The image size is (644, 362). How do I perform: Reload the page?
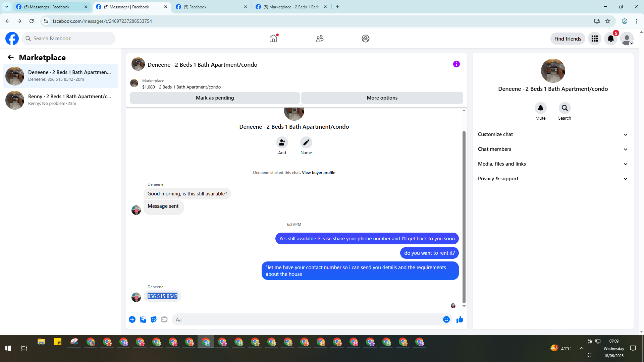tap(32, 21)
